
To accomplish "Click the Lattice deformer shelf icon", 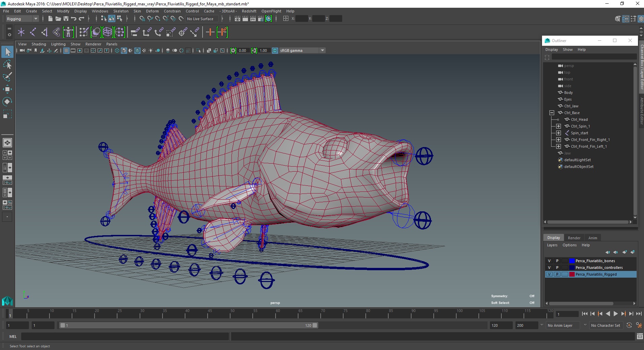I will coord(107,32).
